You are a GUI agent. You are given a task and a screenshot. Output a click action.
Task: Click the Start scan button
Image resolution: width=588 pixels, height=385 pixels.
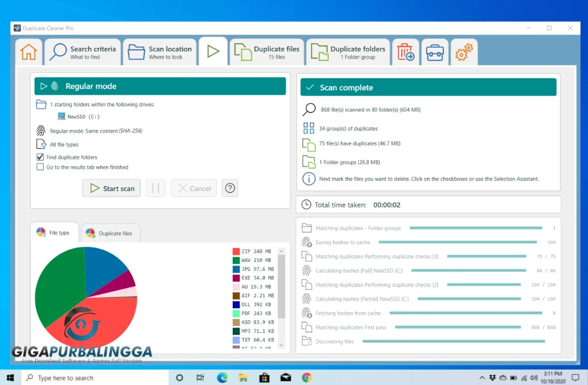(112, 188)
